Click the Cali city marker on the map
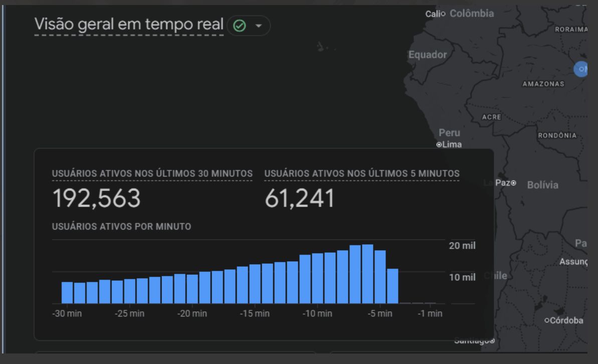The image size is (598, 364). [x=443, y=14]
